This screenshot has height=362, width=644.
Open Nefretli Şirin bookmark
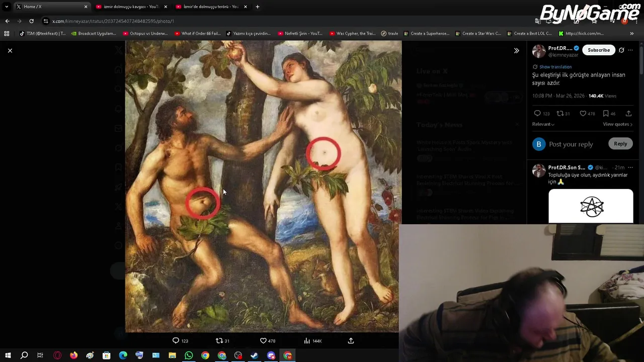point(299,34)
